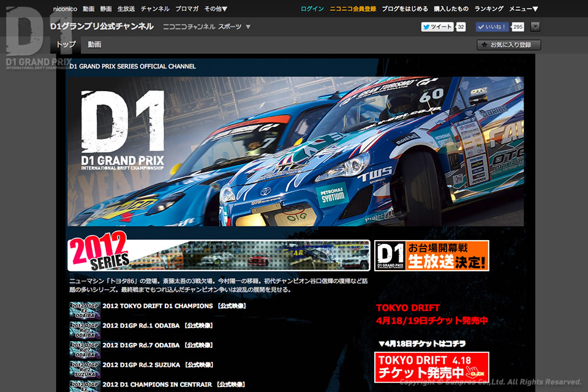Expand the メニュー dropdown

point(524,9)
